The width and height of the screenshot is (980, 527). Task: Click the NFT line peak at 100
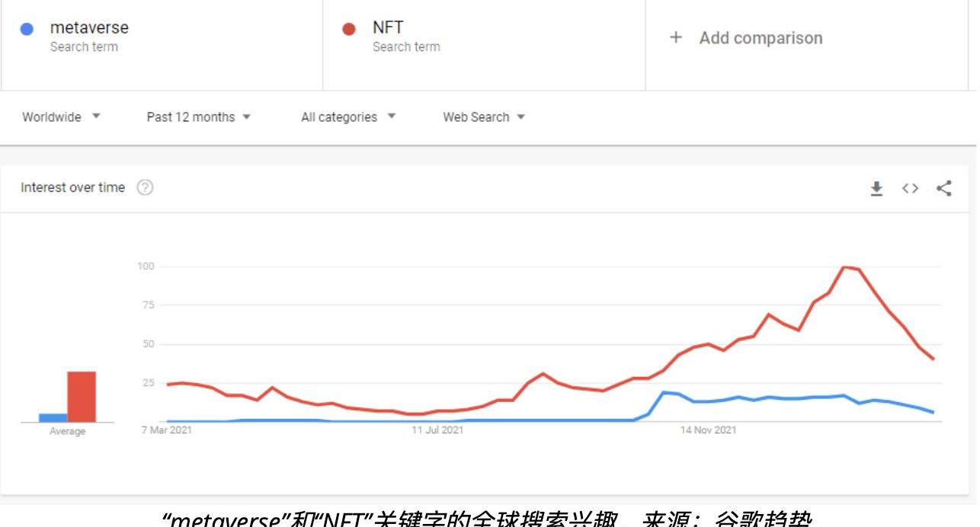[844, 267]
